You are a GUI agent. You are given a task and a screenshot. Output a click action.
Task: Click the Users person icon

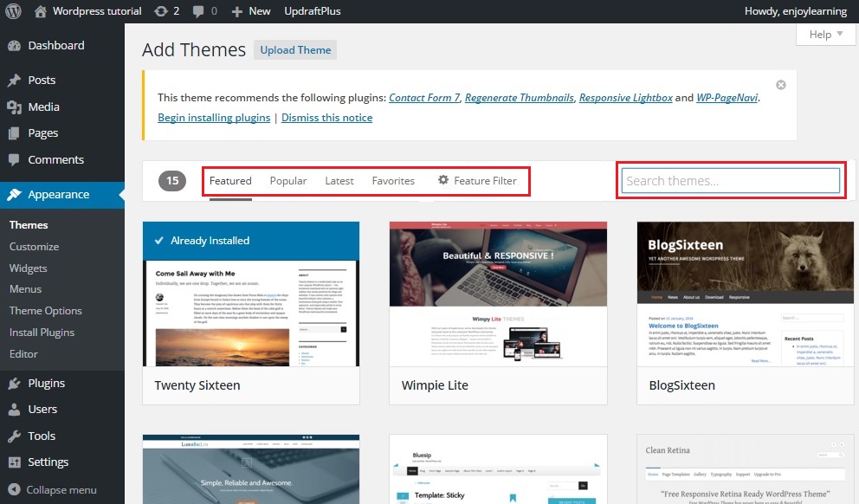[x=14, y=410]
